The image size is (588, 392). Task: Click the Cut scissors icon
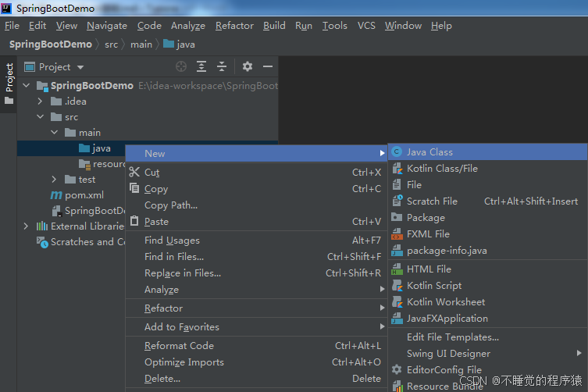[x=134, y=172]
